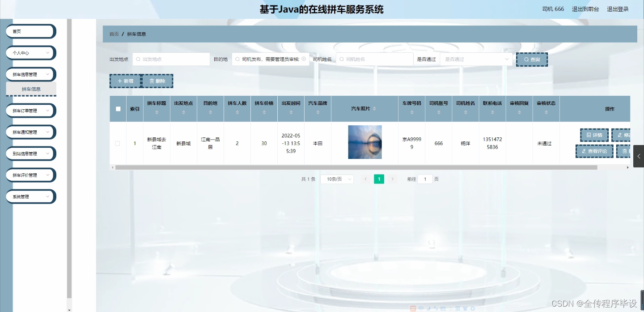
Task: Go to next page arrow
Action: coord(393,179)
